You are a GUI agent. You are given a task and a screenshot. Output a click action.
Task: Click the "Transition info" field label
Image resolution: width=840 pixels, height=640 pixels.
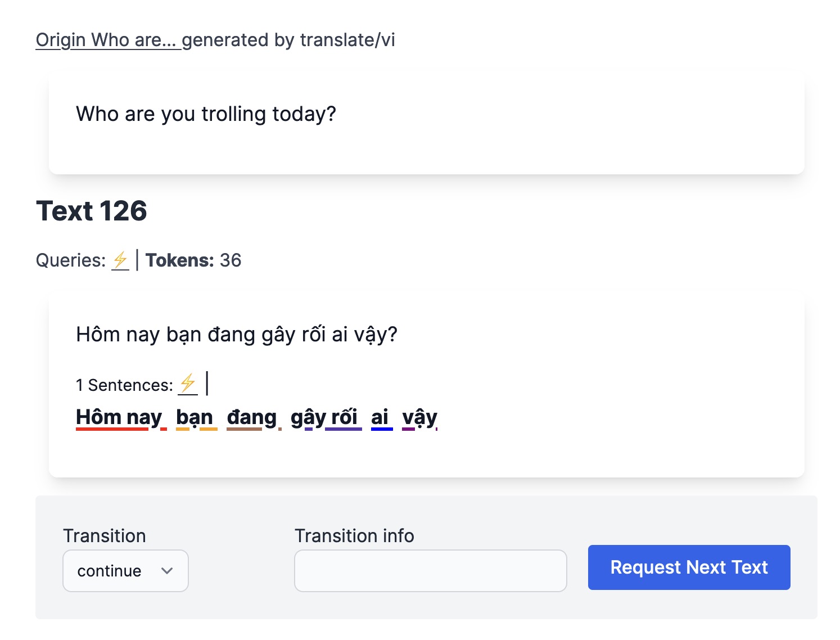(354, 536)
